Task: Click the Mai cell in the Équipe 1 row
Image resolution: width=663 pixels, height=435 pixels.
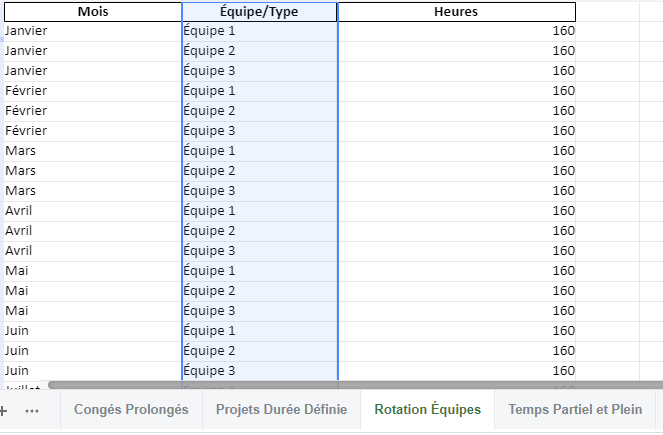Action: (93, 271)
